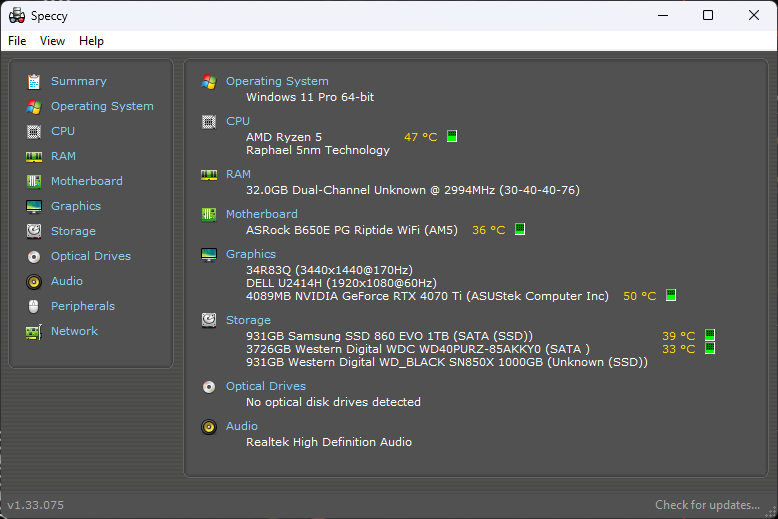The height and width of the screenshot is (519, 778).
Task: Click the 36 °C motherboard temperature value
Action: (x=489, y=230)
